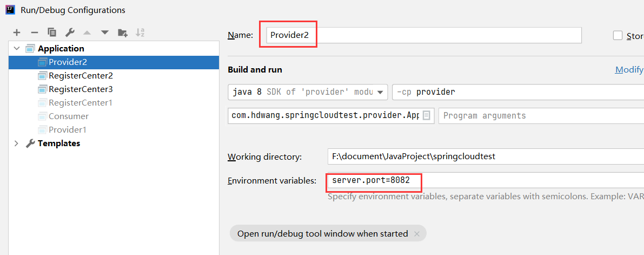The image size is (644, 255).
Task: Click the Move Into New Folder icon
Action: pos(123,32)
